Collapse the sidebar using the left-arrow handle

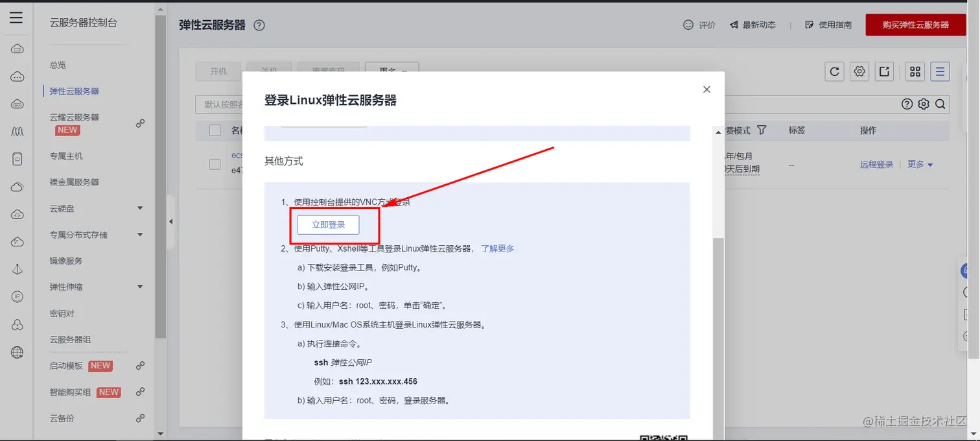click(170, 222)
